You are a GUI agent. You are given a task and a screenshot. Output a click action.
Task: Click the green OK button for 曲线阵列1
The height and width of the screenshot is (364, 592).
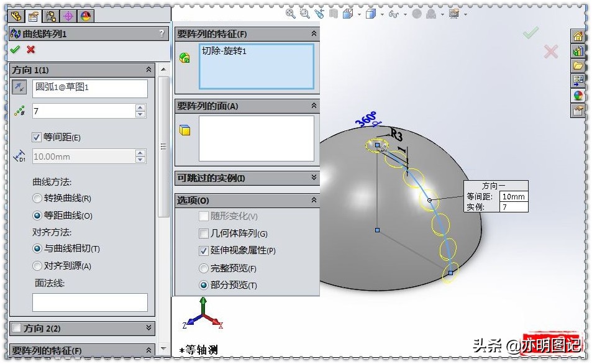(15, 49)
